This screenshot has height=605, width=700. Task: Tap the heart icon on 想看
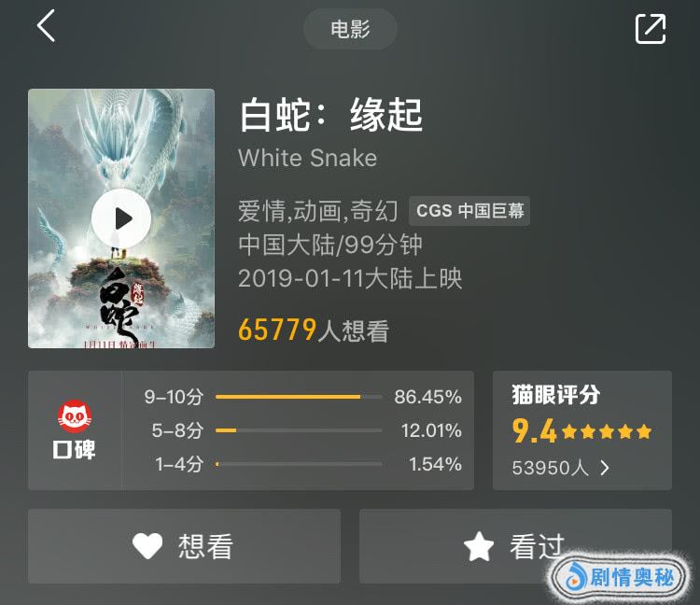pos(147,545)
